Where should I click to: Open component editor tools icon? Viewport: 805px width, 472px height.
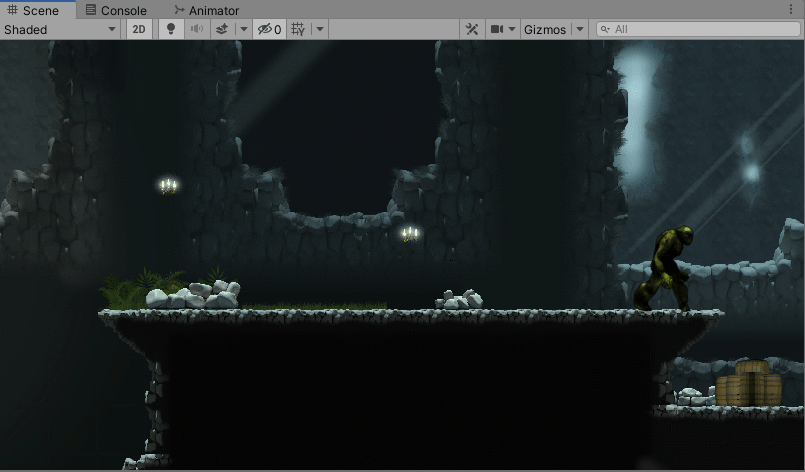[x=472, y=29]
